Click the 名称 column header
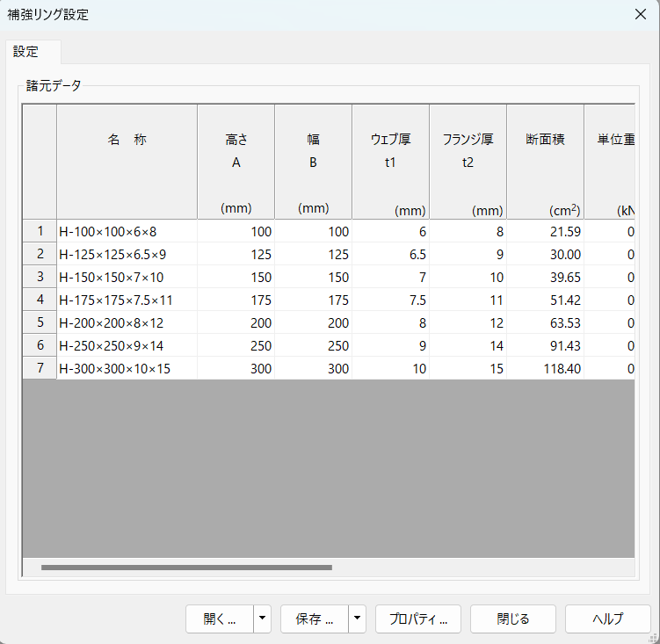 point(127,162)
